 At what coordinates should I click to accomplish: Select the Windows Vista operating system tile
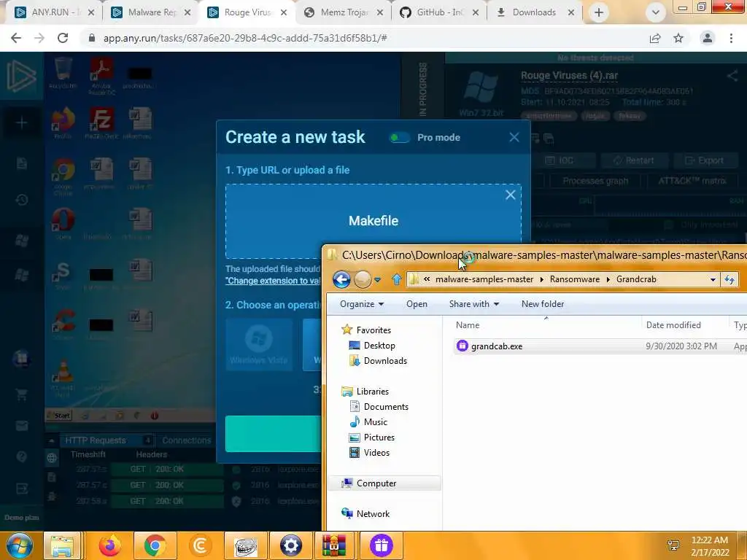point(259,344)
